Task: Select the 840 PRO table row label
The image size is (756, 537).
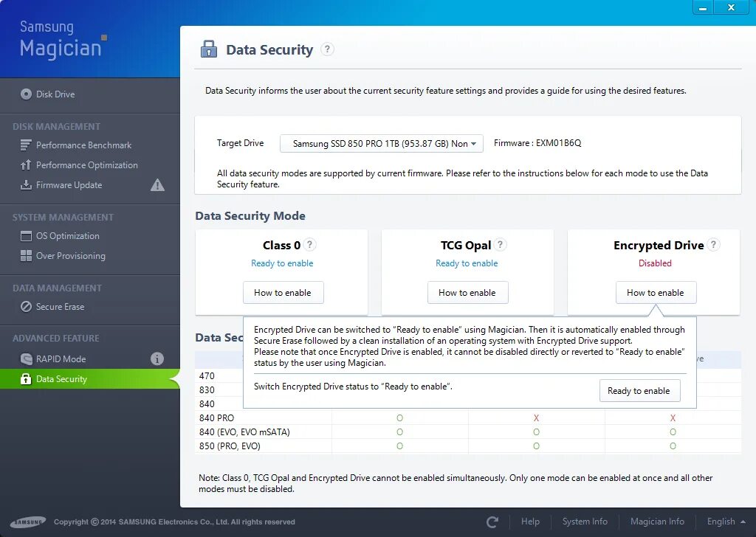Action: (216, 418)
